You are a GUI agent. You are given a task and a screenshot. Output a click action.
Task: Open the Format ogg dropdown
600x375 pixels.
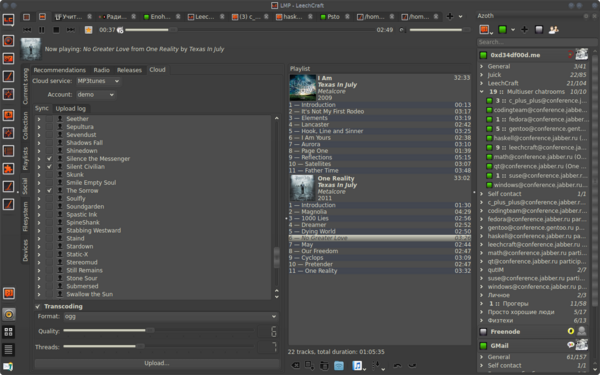coord(170,316)
